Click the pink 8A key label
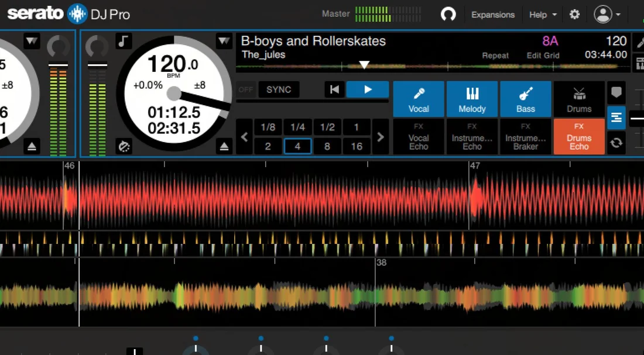This screenshot has width=644, height=355. tap(550, 41)
